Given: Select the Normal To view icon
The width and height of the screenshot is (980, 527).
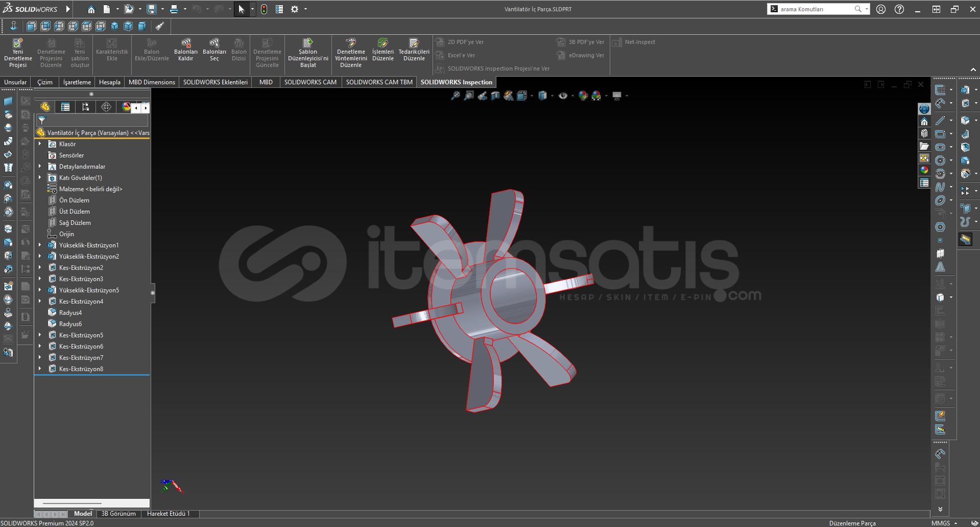Looking at the screenshot, I should [14, 26].
